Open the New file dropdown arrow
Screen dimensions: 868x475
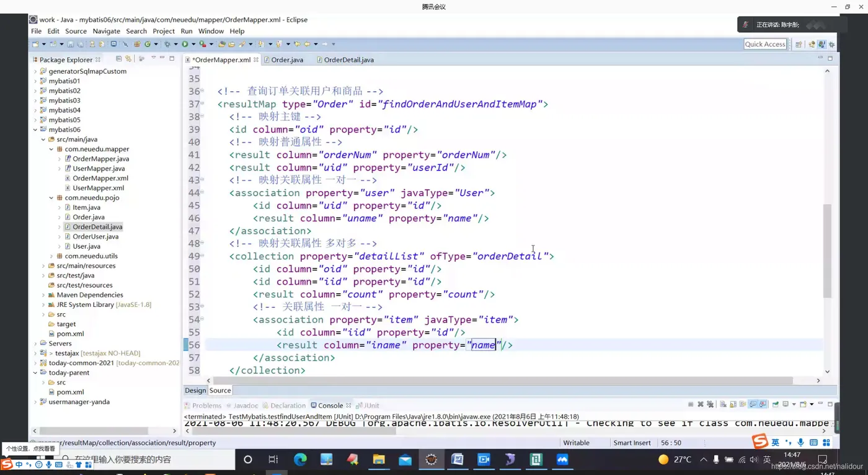(x=43, y=44)
